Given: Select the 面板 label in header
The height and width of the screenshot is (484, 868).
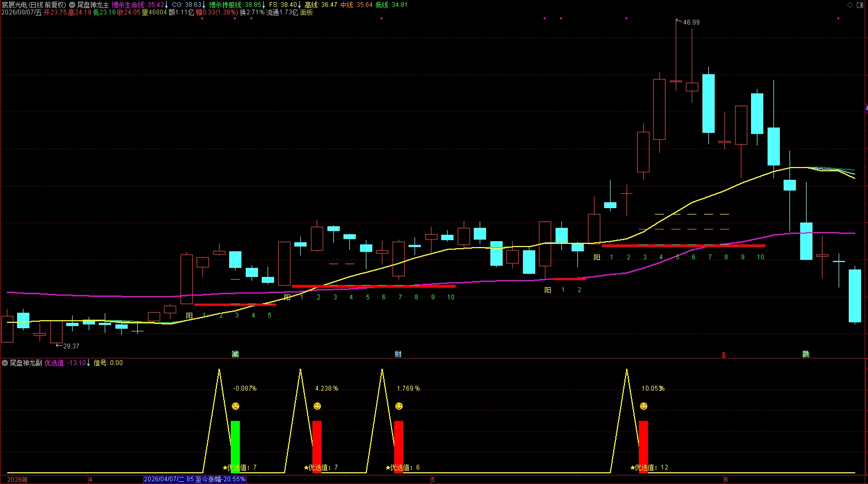Looking at the screenshot, I should (x=307, y=12).
